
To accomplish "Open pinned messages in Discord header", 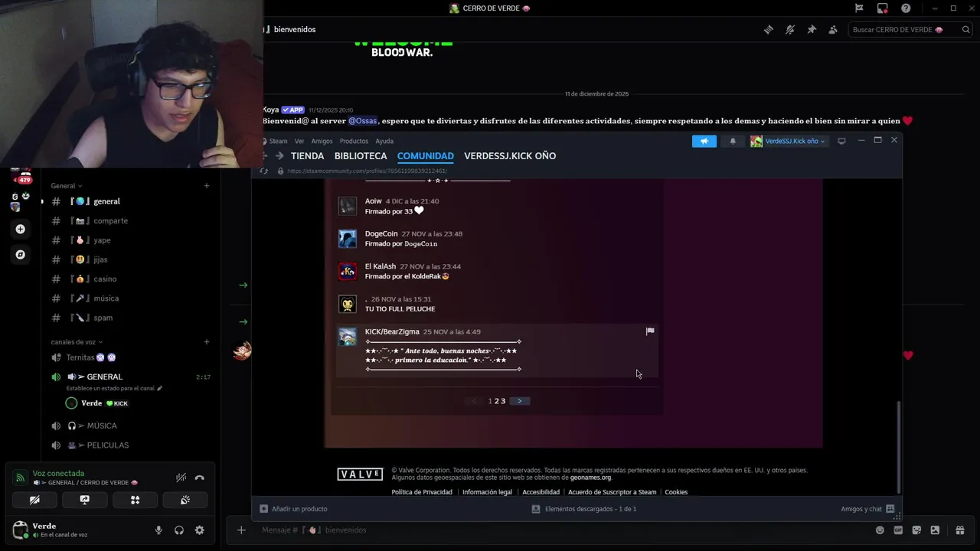I will tap(812, 30).
